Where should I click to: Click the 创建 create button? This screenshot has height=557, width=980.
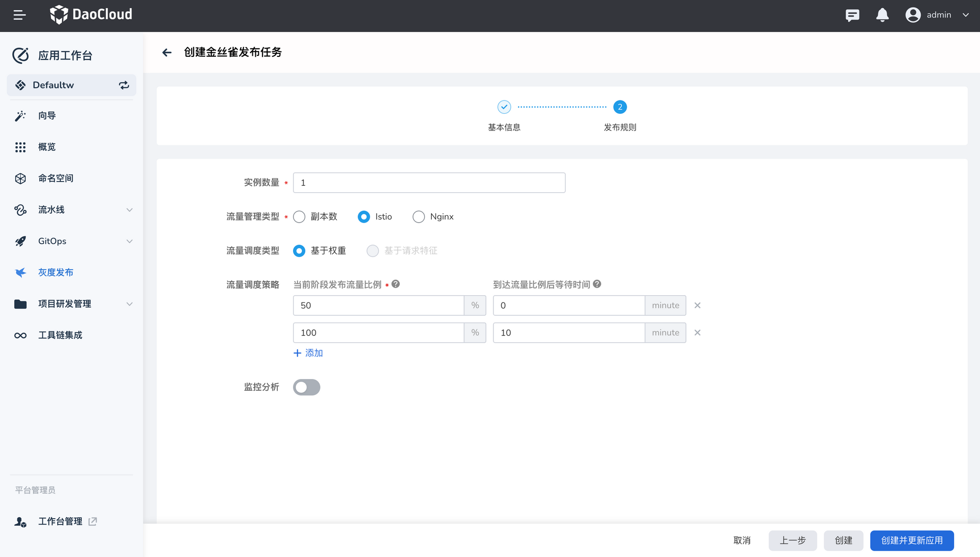tap(843, 540)
